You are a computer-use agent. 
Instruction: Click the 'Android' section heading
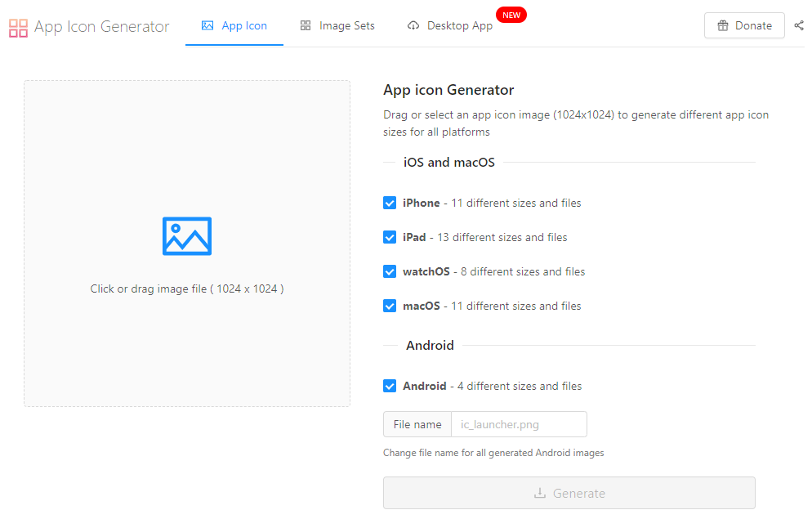pyautogui.click(x=430, y=346)
